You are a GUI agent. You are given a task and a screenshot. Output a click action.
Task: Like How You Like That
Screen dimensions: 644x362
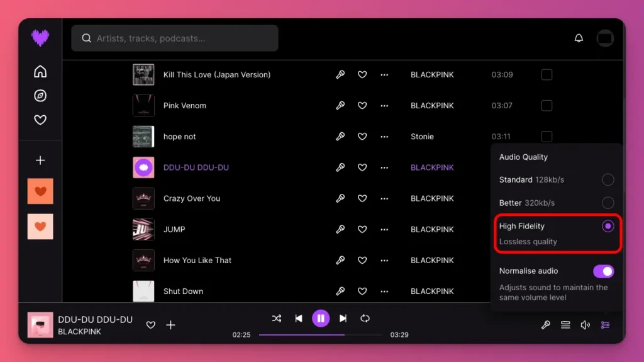coord(362,260)
